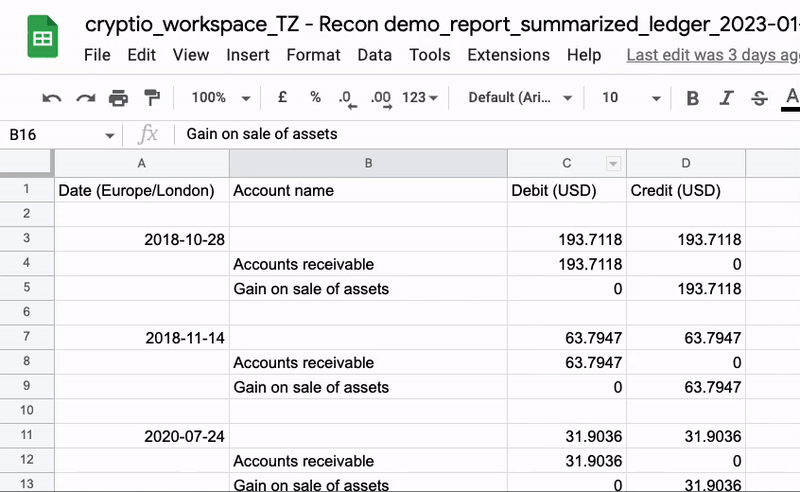Open the Extensions menu
Image resolution: width=800 pixels, height=492 pixels.
[509, 55]
